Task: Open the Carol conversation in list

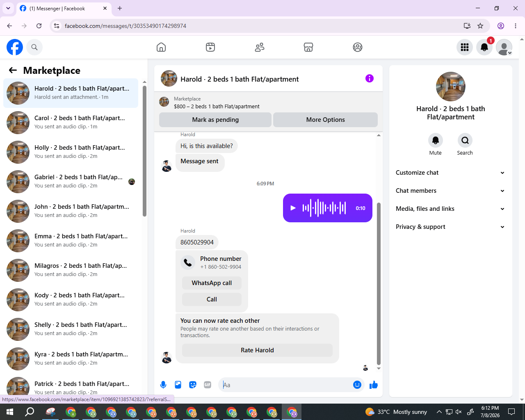Action: coord(71,123)
